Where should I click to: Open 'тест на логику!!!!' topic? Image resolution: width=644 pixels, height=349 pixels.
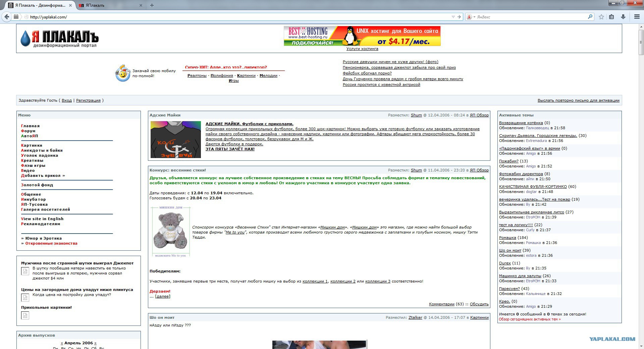coord(516,225)
